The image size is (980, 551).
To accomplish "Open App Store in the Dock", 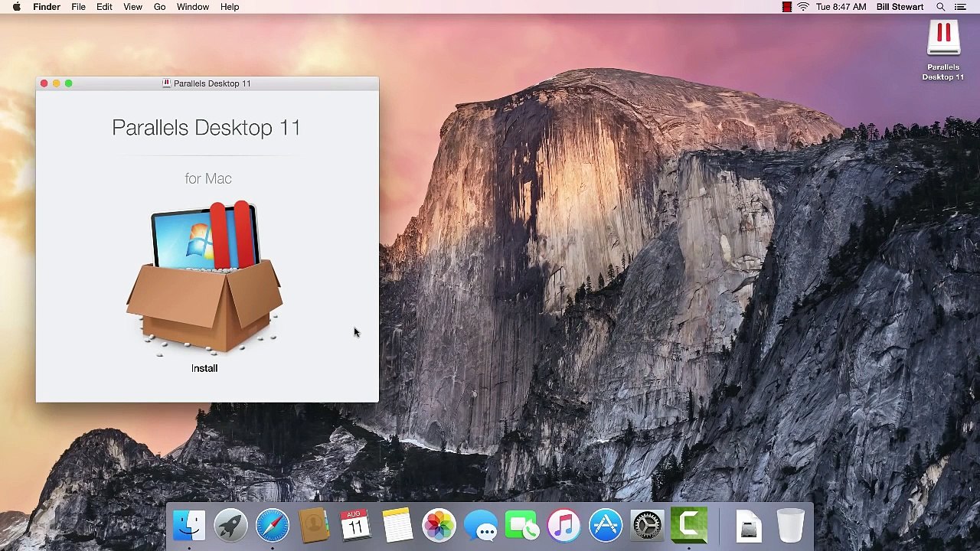I will (606, 526).
